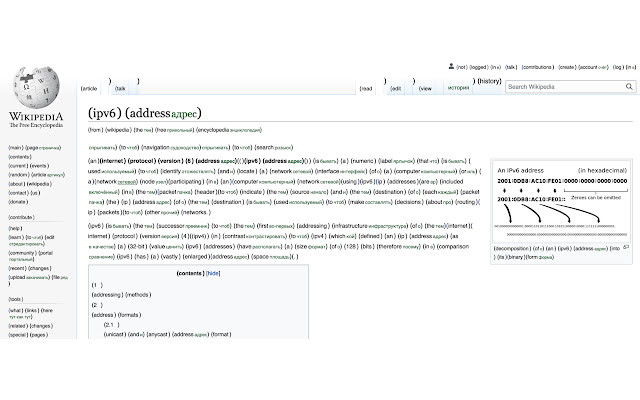Open the random article link

[36, 175]
